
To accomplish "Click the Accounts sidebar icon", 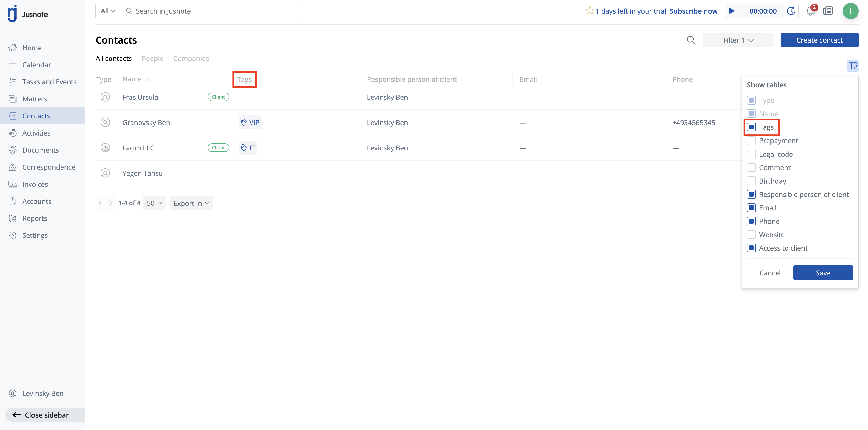I will click(13, 201).
